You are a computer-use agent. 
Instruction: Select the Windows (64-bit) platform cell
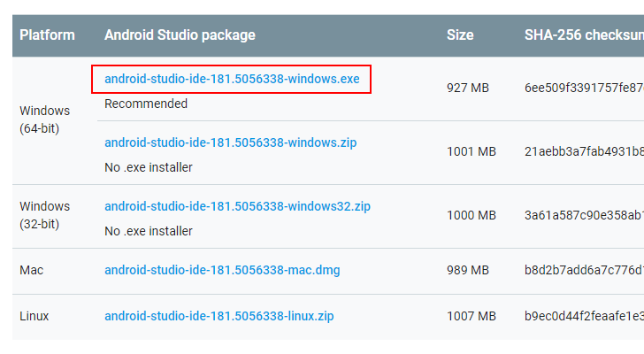click(45, 119)
